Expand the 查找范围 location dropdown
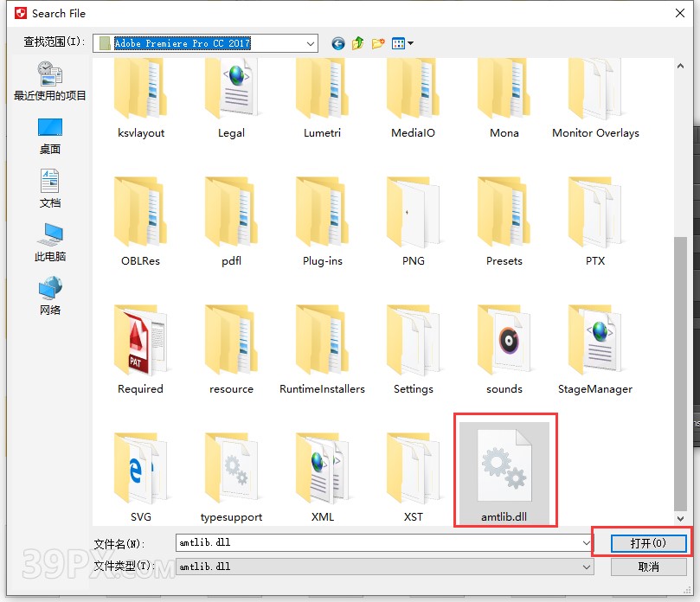The image size is (700, 602). [x=309, y=43]
